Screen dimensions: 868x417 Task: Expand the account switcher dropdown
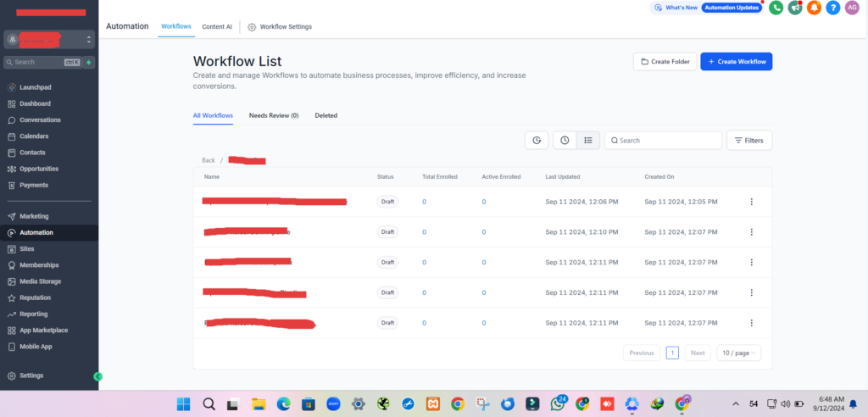click(49, 39)
